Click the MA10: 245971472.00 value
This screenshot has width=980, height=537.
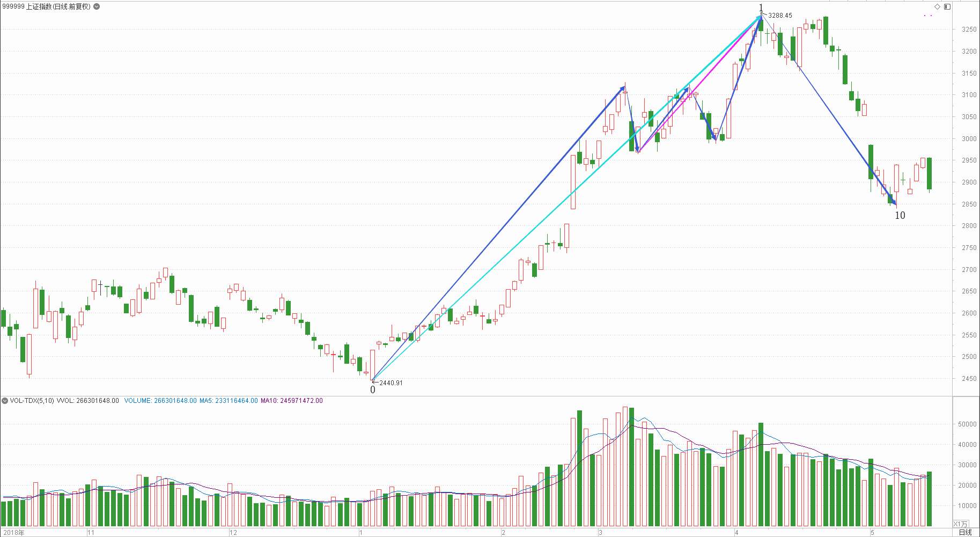pos(292,401)
